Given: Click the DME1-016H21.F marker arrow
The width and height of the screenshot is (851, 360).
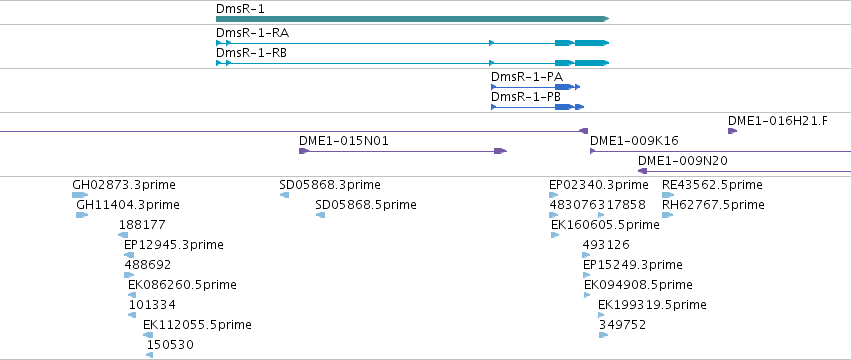Looking at the screenshot, I should pos(733,131).
